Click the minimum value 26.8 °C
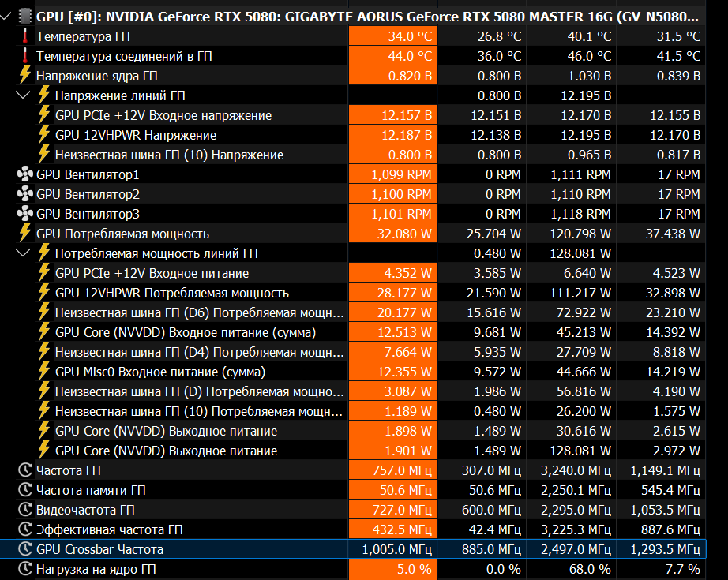This screenshot has height=580, width=728. 500,36
